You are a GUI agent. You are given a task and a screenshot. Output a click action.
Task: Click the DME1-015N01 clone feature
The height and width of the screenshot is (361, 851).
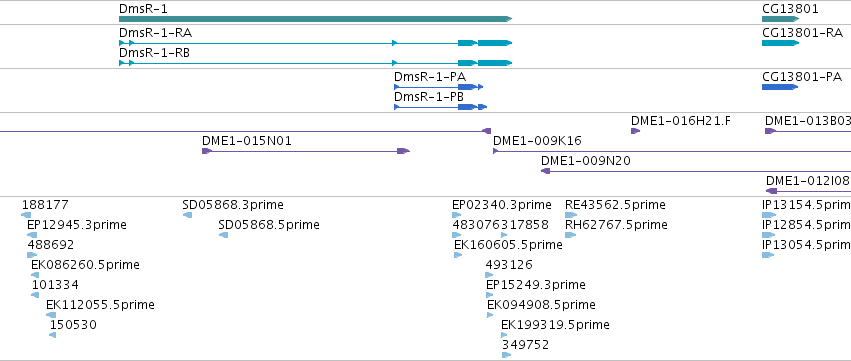click(306, 151)
